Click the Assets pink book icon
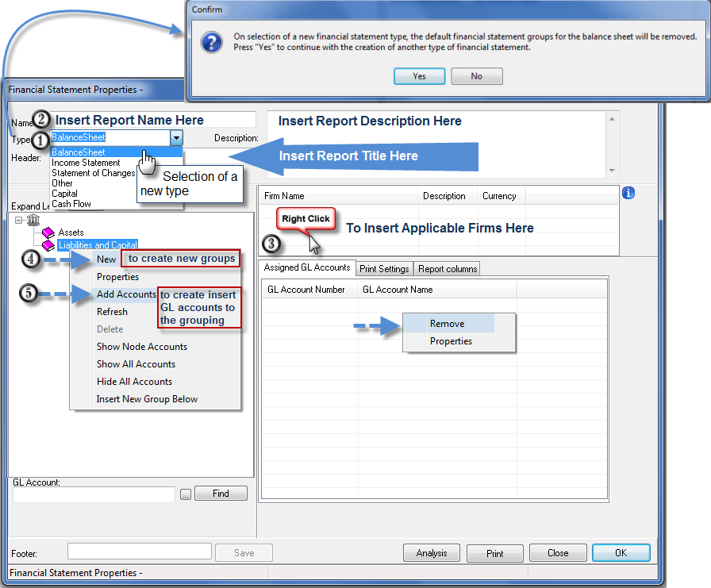 point(48,233)
